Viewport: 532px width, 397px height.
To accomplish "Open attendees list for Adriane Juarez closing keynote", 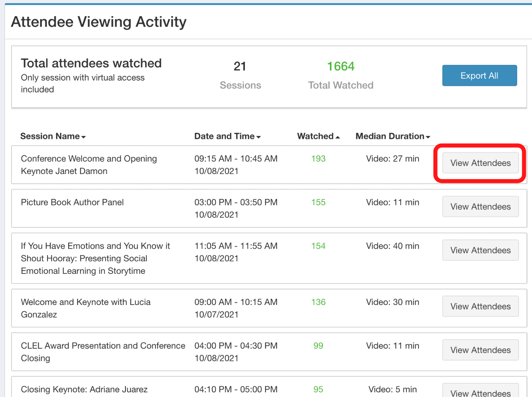I will 480,392.
